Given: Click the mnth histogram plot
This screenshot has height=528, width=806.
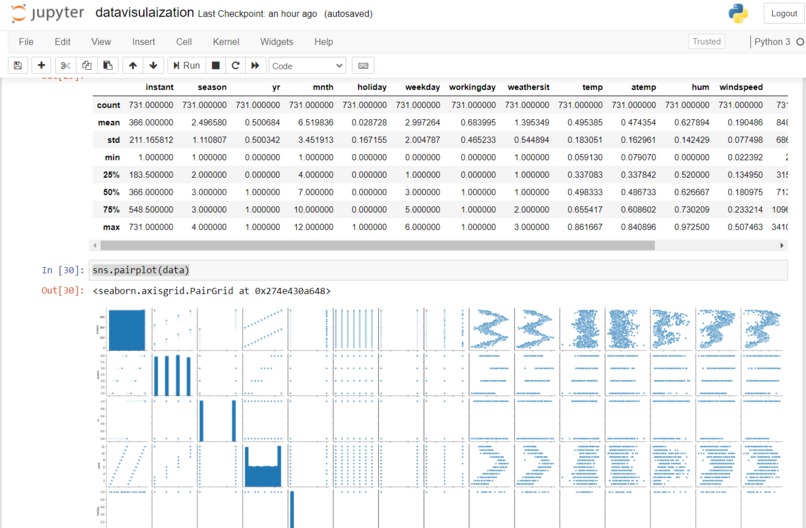Looking at the screenshot, I should point(263,465).
